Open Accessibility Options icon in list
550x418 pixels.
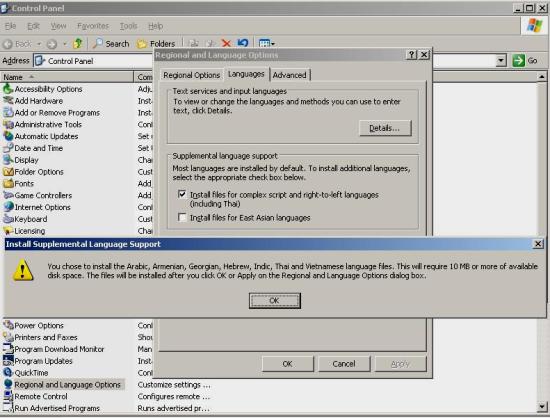8,89
